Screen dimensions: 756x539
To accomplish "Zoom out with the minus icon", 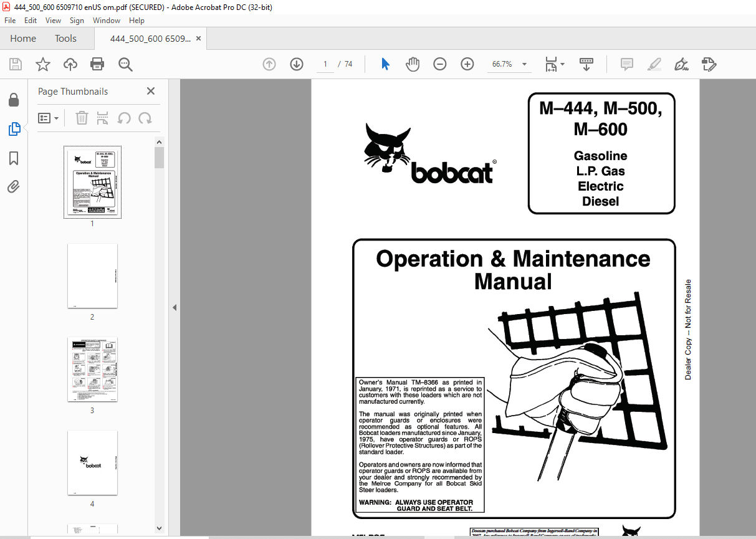I will 440,64.
